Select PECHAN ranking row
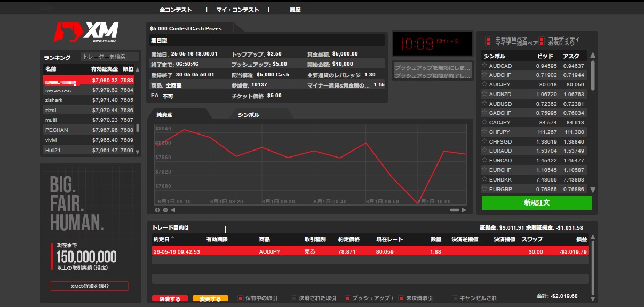Viewport: 644px width, 307px height. pyautogui.click(x=88, y=130)
